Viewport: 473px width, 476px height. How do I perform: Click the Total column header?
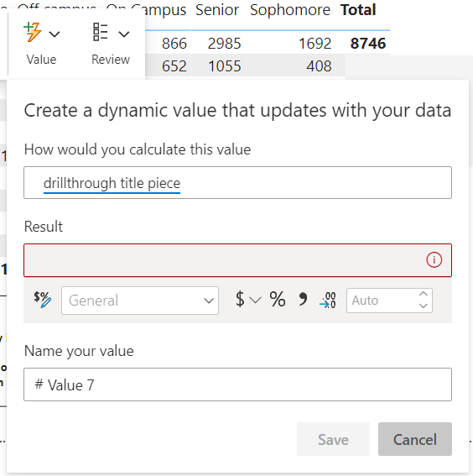coord(358,10)
